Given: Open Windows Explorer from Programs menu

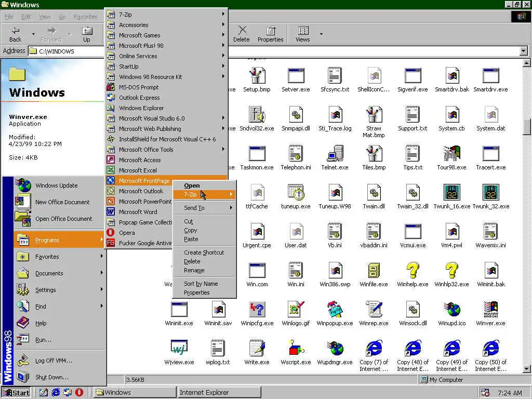Looking at the screenshot, I should pos(166,108).
